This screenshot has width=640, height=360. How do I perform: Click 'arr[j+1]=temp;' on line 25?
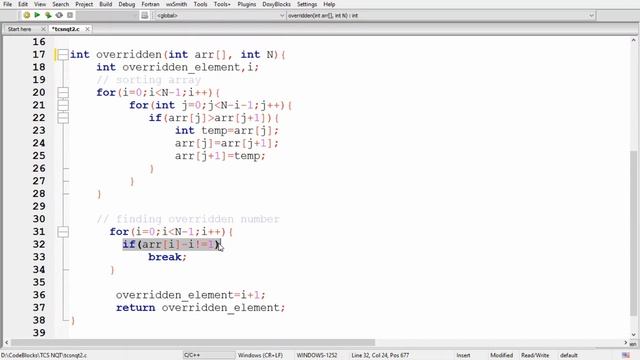[x=220, y=156]
